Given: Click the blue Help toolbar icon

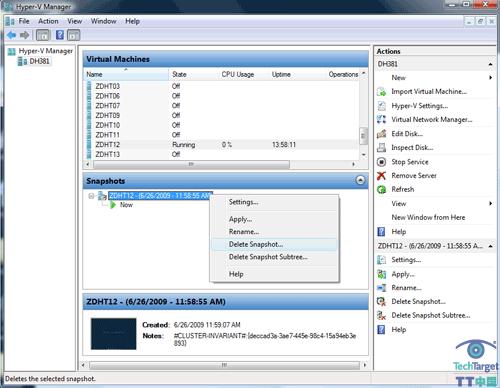Looking at the screenshot, I should [x=60, y=35].
